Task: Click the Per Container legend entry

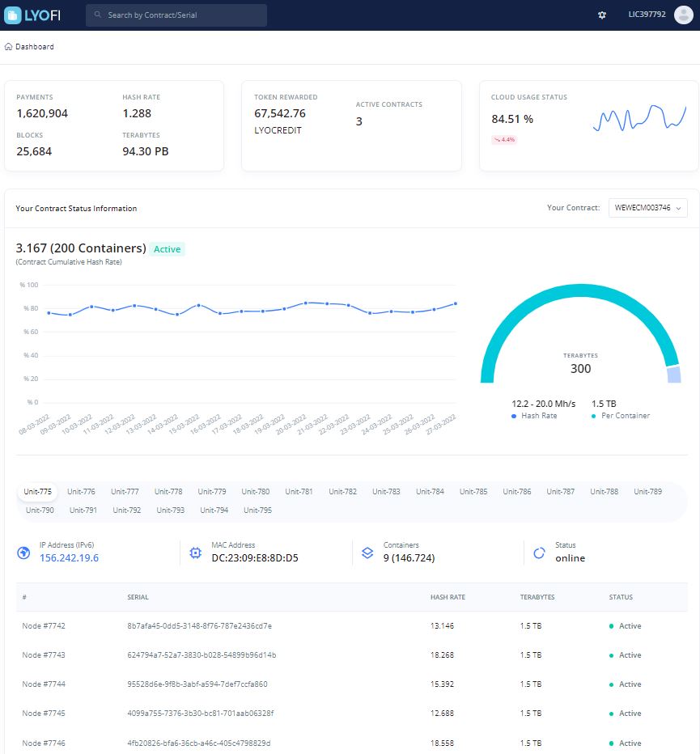Action: [621, 416]
